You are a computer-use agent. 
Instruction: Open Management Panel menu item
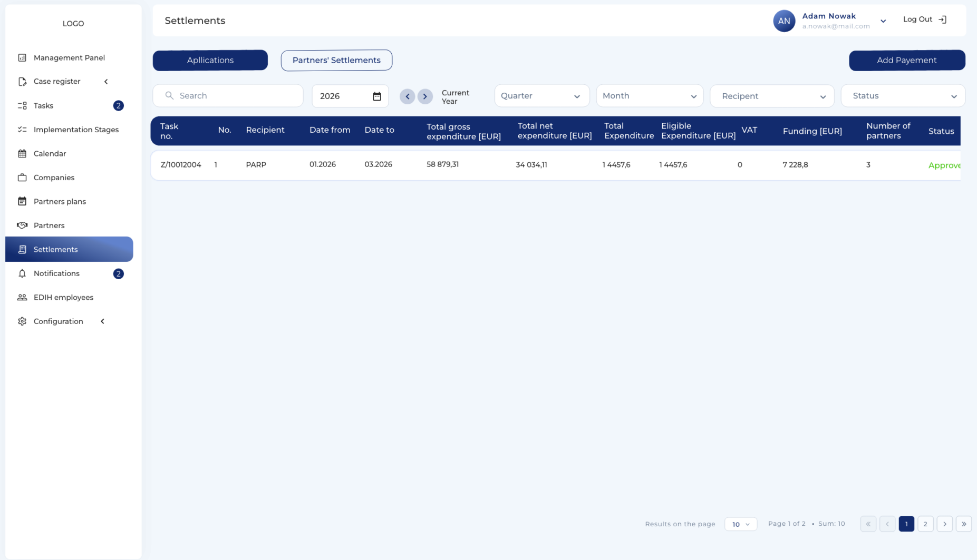(x=69, y=58)
